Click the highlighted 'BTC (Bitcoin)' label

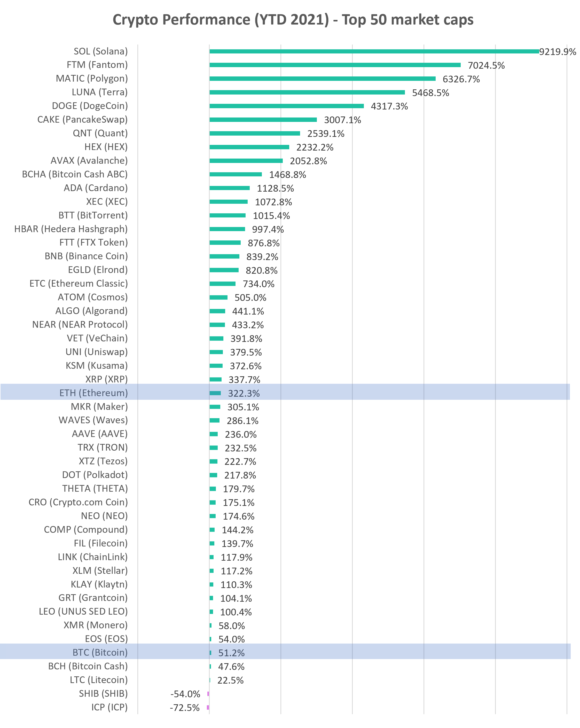pyautogui.click(x=100, y=652)
